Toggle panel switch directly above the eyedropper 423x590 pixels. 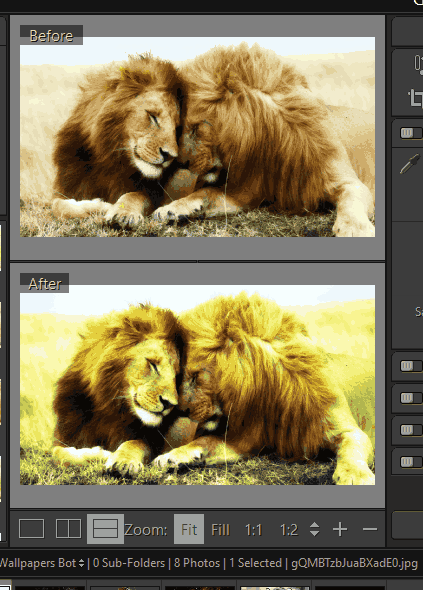click(x=411, y=133)
